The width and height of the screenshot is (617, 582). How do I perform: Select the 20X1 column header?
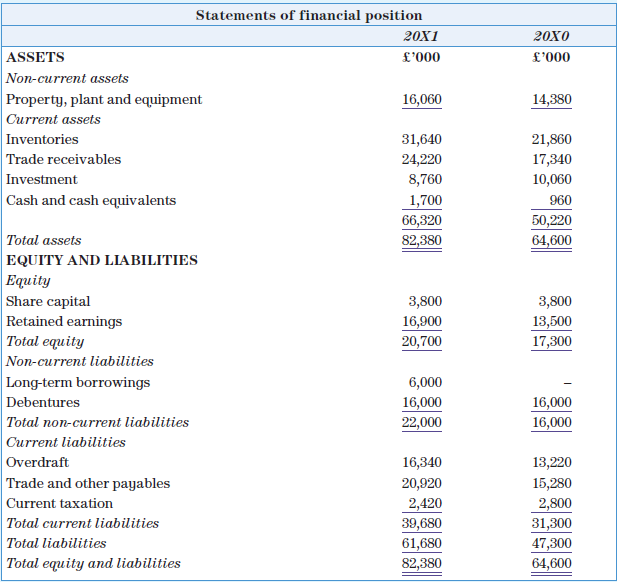coord(421,36)
